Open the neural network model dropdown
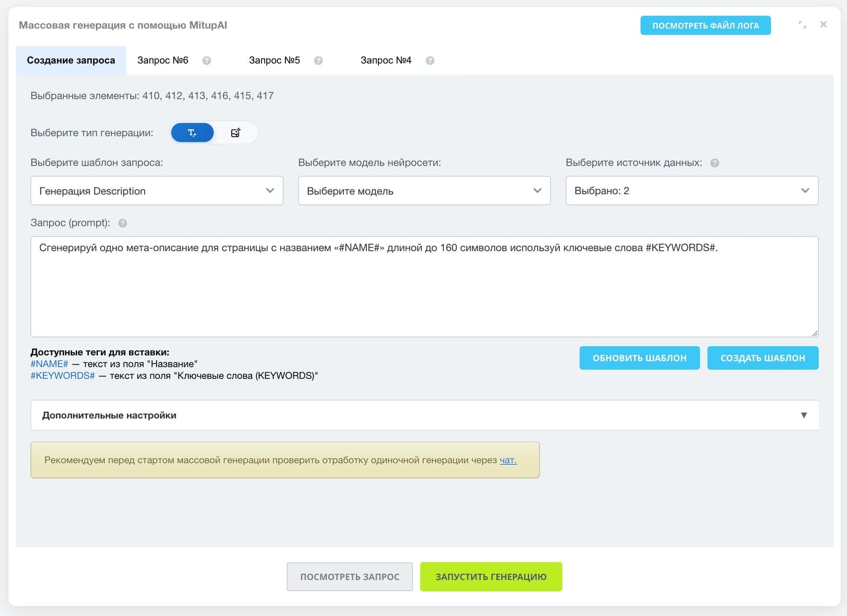 [x=424, y=191]
